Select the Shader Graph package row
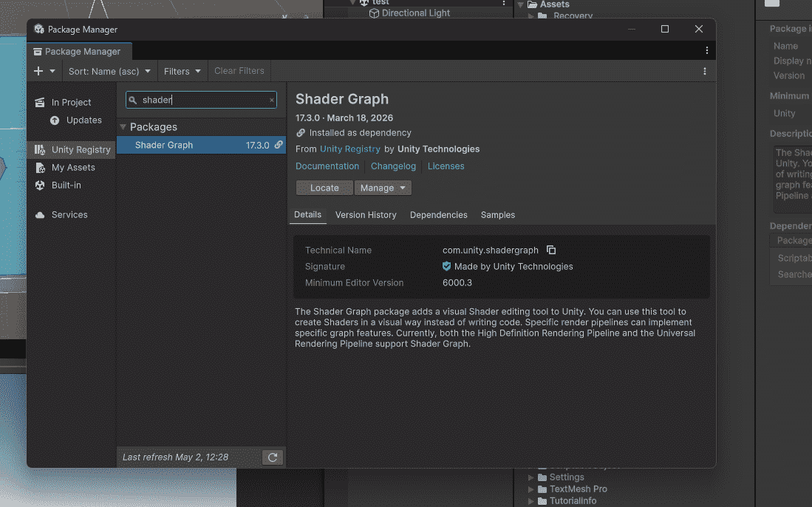 (x=201, y=145)
